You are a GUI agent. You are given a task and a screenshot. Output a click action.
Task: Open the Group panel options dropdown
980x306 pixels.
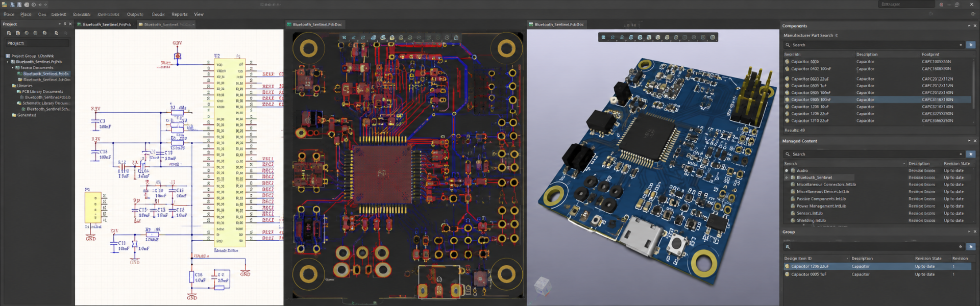click(969, 232)
